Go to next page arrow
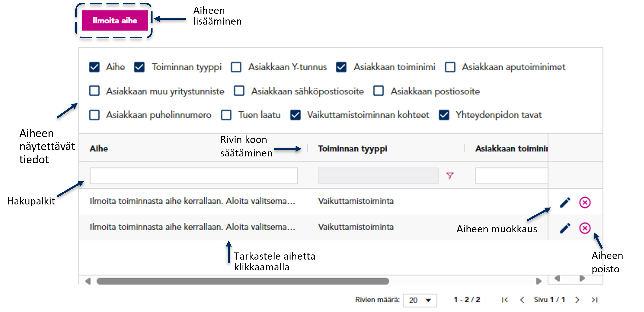Screen dimensions: 644x312 click(577, 300)
